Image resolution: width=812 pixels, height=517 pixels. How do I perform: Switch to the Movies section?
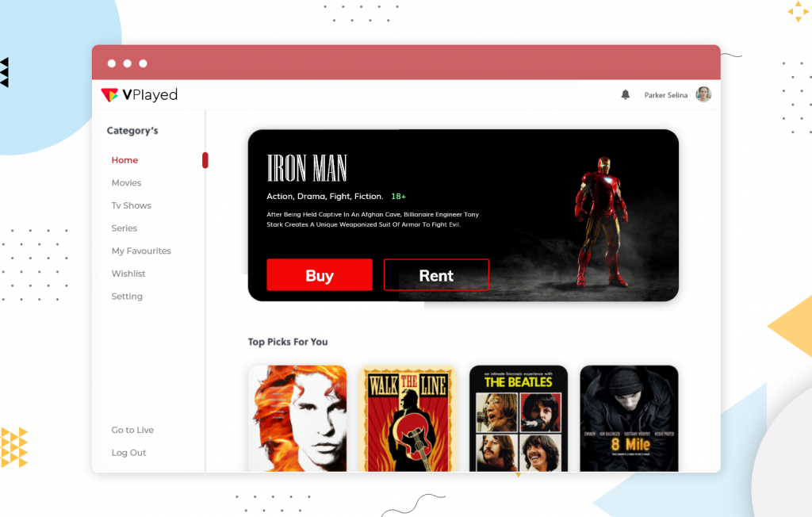pos(126,182)
